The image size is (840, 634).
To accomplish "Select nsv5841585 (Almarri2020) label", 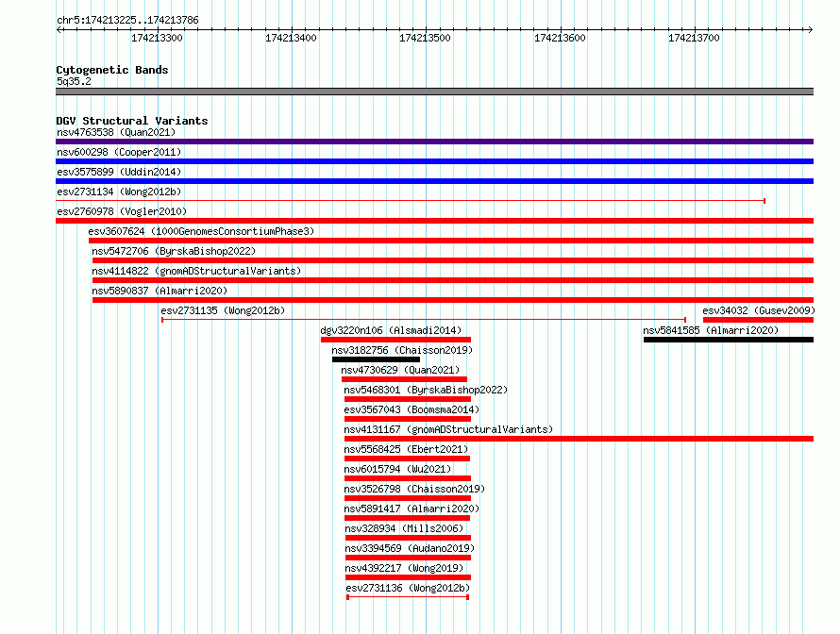I will pyautogui.click(x=711, y=330).
